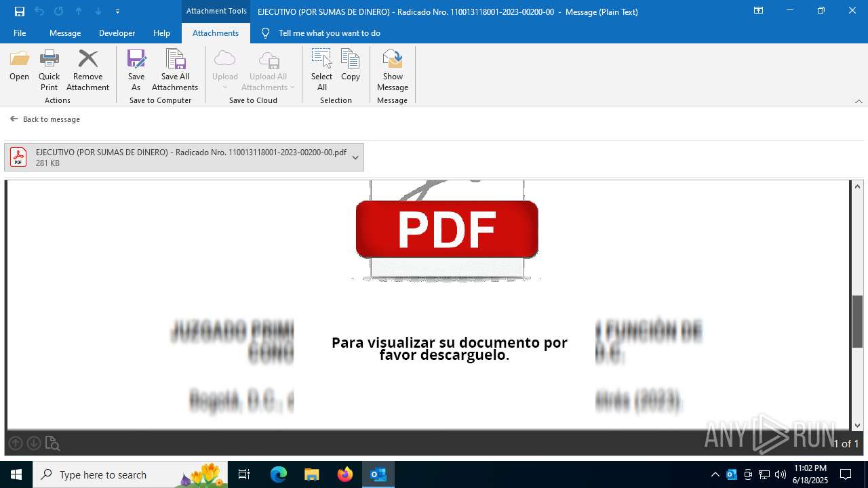Click the preview vertical scrollbar thumb
Viewport: 868px width, 488px height.
[858, 321]
